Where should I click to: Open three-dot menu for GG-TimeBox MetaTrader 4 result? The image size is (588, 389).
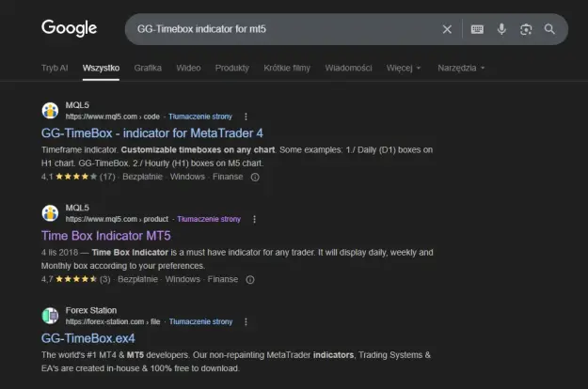coord(246,117)
